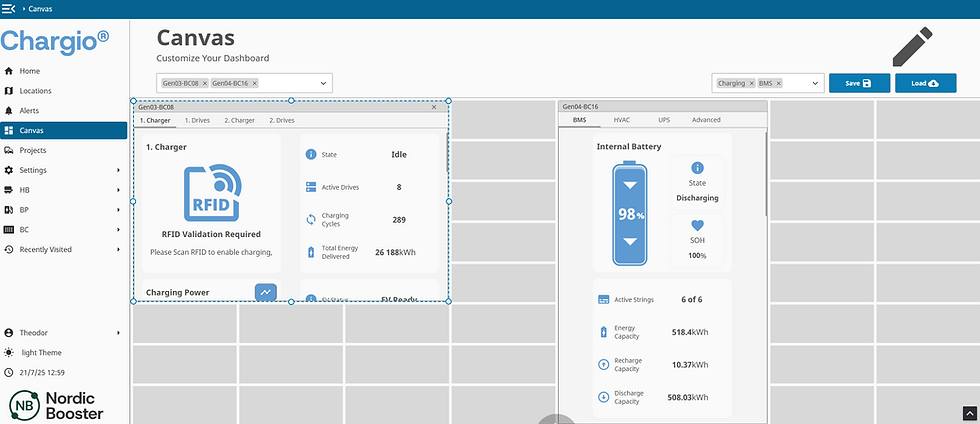Expand the Recently Visited submenu arrow
This screenshot has height=424, width=980.
pyautogui.click(x=118, y=250)
